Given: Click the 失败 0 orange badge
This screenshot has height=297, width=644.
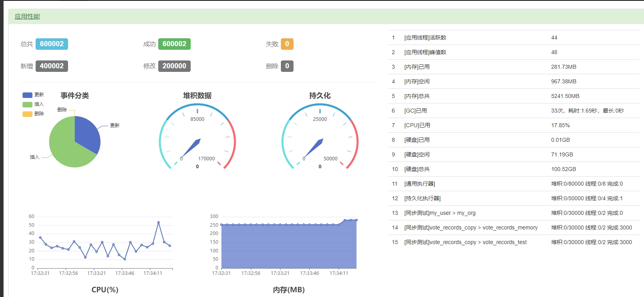Looking at the screenshot, I should [287, 44].
